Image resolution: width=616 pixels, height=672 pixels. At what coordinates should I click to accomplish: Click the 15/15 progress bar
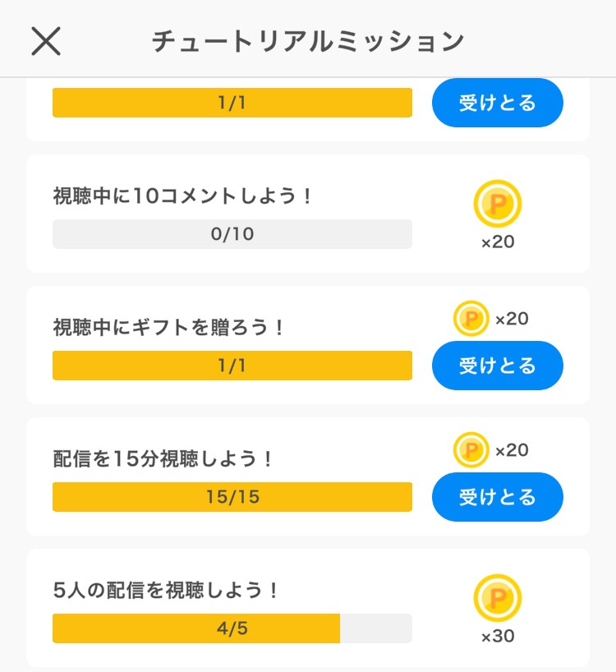[x=232, y=497]
